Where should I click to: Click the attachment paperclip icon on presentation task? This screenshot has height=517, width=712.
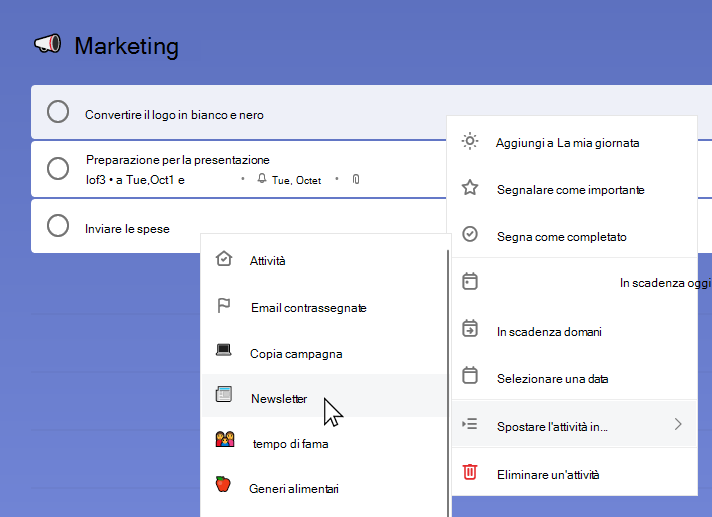pyautogui.click(x=356, y=179)
